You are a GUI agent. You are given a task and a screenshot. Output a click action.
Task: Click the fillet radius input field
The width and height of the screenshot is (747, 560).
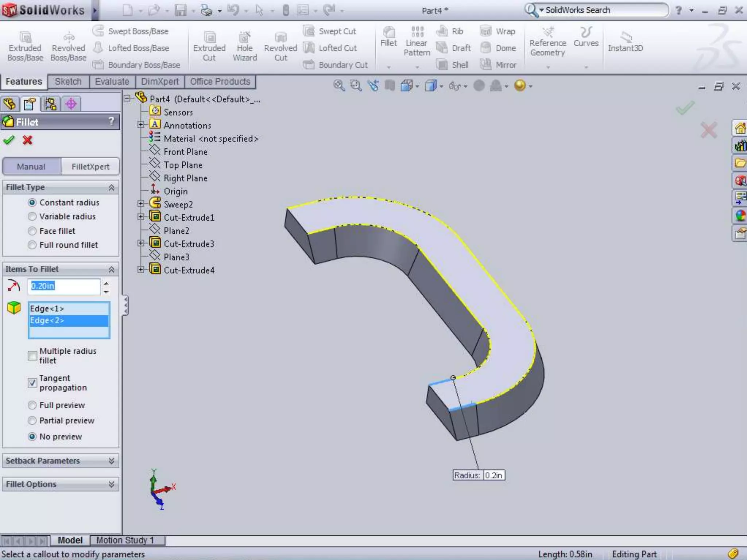[64, 286]
